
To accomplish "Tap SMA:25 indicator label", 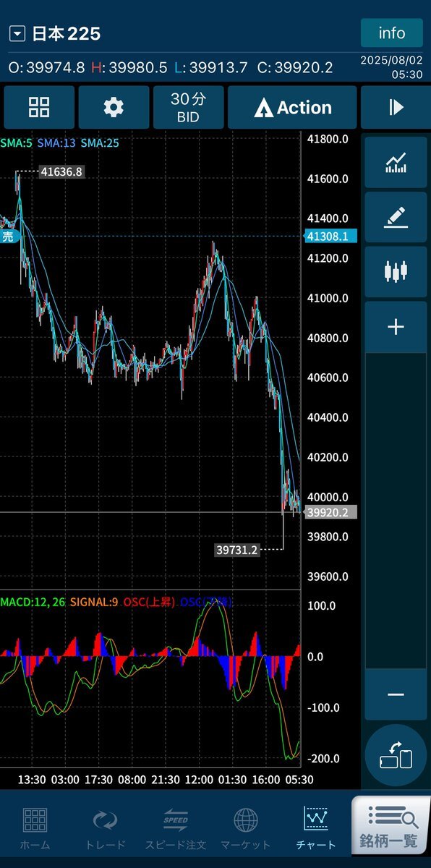I will coord(100,143).
